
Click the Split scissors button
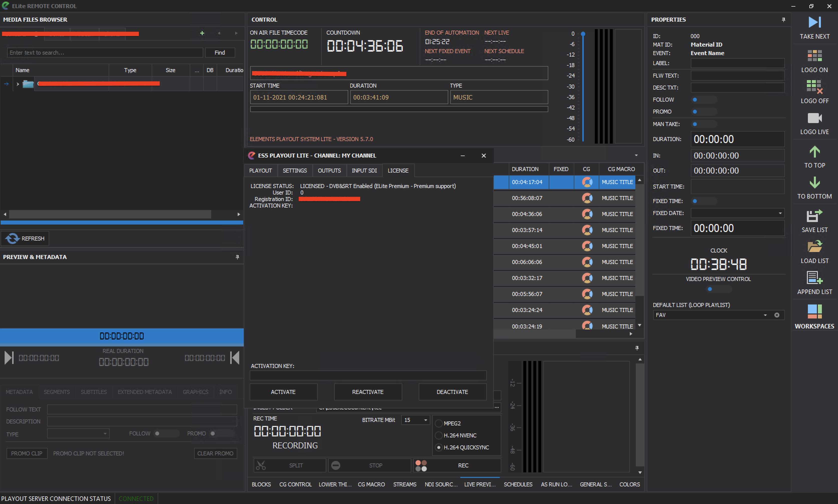click(x=289, y=465)
